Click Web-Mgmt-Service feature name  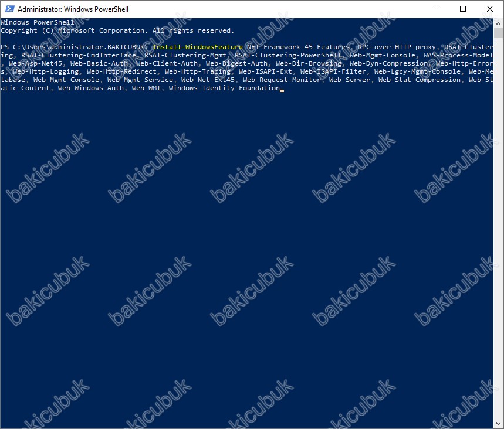click(x=140, y=80)
